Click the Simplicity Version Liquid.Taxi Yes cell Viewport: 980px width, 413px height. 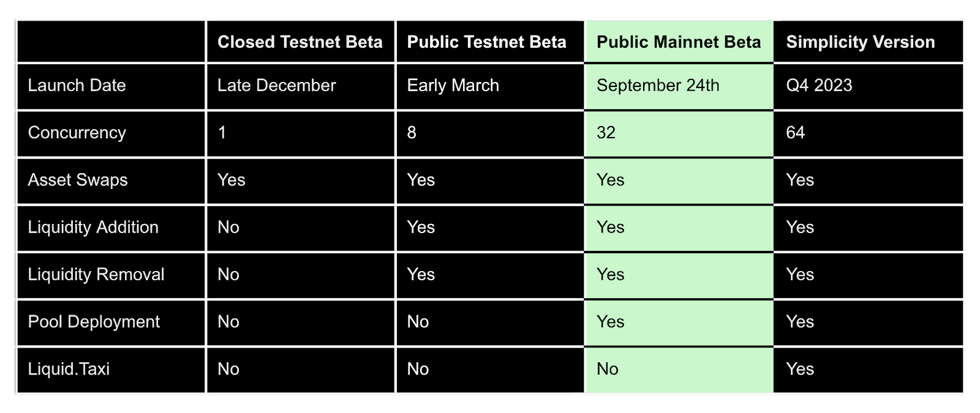868,370
